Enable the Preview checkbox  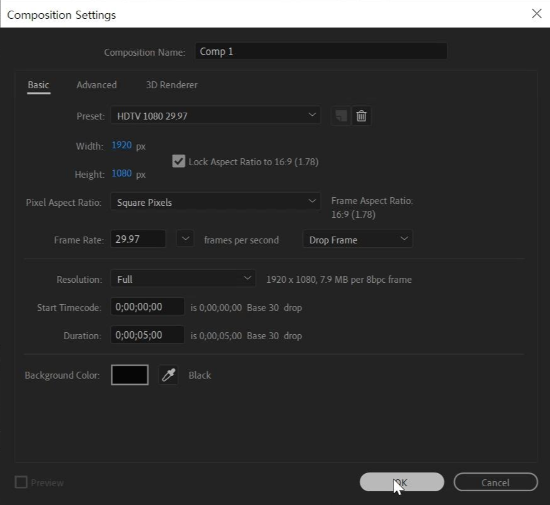tap(21, 482)
